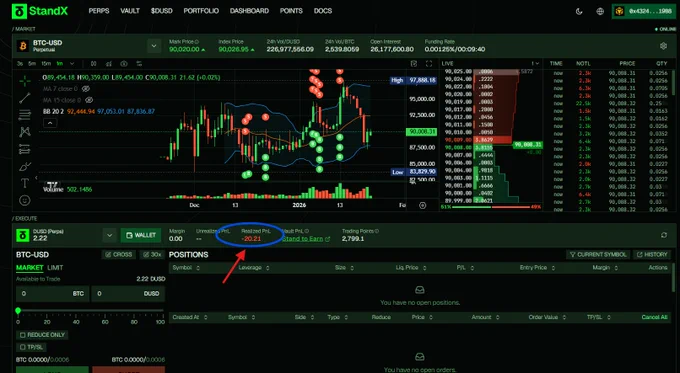Image resolution: width=680 pixels, height=373 pixels.
Task: Expand the DUSD account dropdown
Action: [x=109, y=235]
